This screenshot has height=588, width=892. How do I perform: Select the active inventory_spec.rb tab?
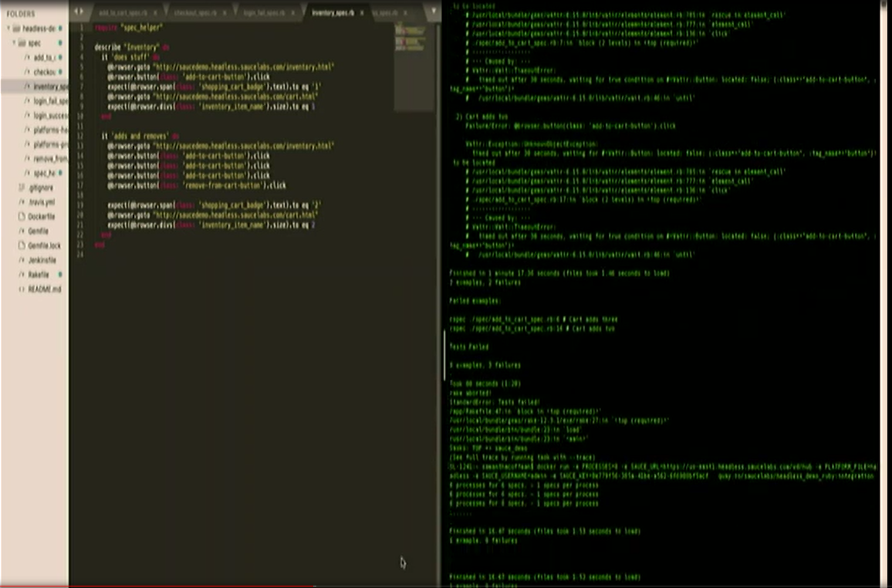[x=333, y=12]
